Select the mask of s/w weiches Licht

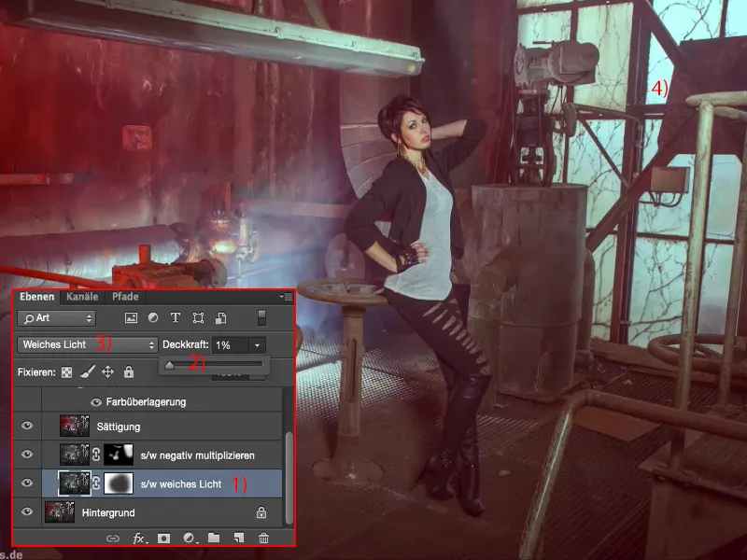119,483
